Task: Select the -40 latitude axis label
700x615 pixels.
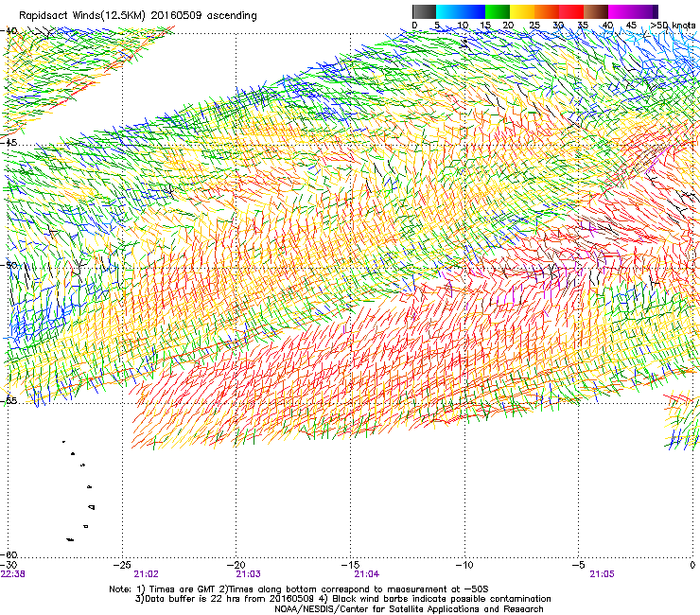Action: (x=9, y=31)
